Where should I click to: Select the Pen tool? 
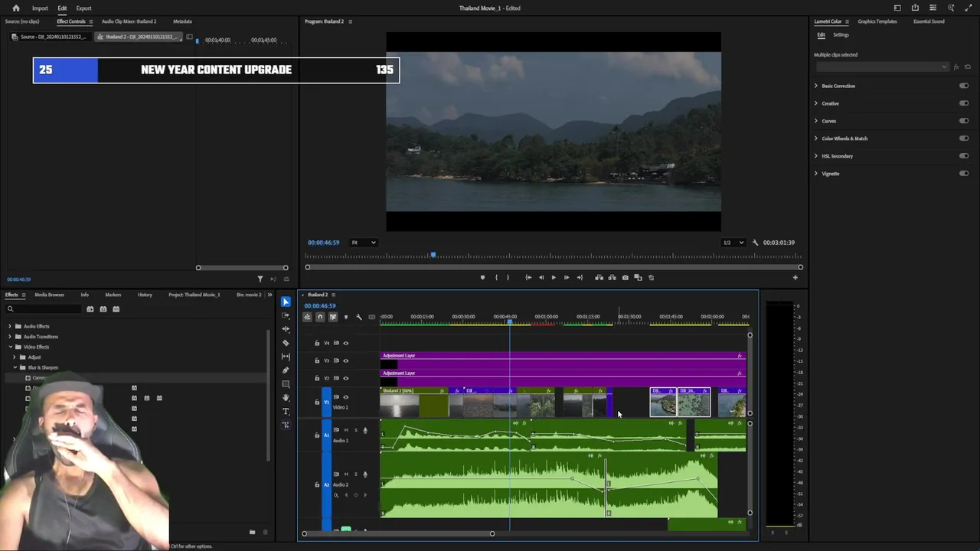(x=286, y=370)
